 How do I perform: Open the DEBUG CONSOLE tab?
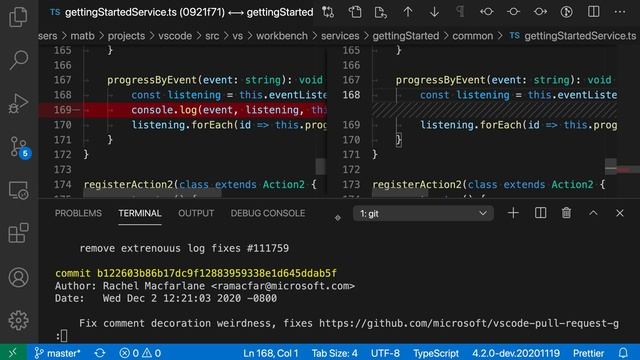coord(268,213)
